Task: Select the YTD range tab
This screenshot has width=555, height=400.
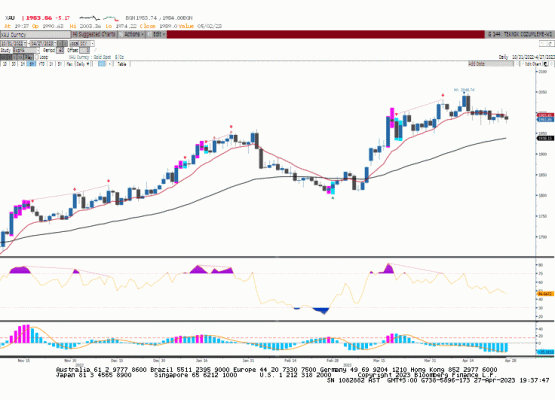Action: pyautogui.click(x=41, y=64)
